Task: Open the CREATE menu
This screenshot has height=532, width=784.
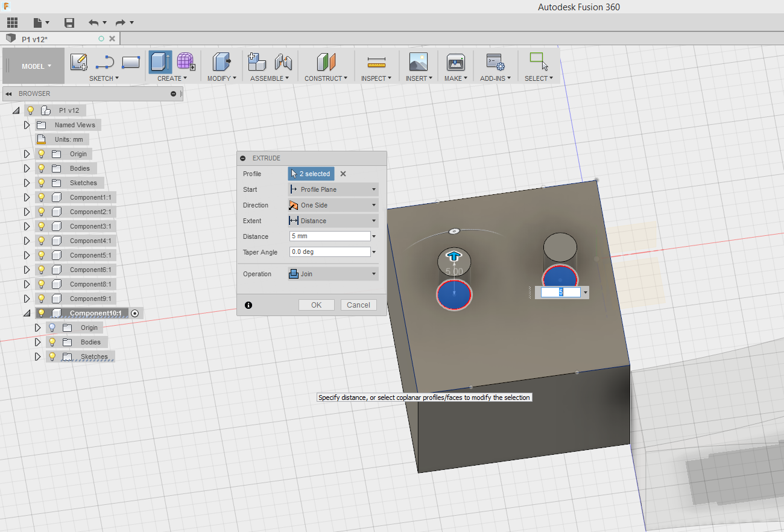Action: [x=172, y=78]
